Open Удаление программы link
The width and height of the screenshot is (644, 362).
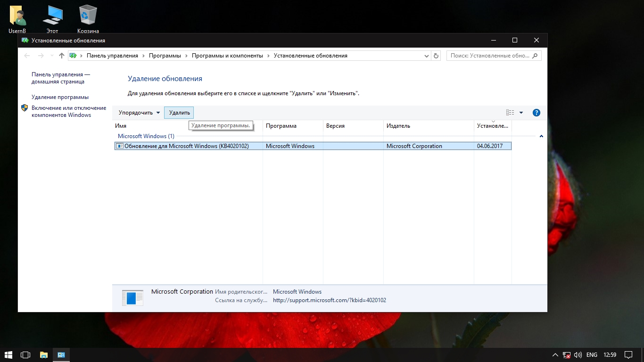[60, 97]
